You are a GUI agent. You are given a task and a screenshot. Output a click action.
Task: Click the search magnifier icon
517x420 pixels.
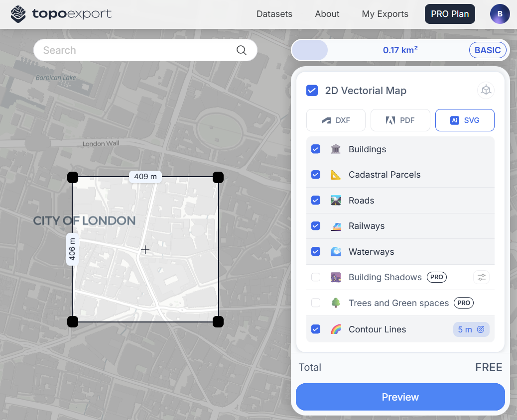242,50
